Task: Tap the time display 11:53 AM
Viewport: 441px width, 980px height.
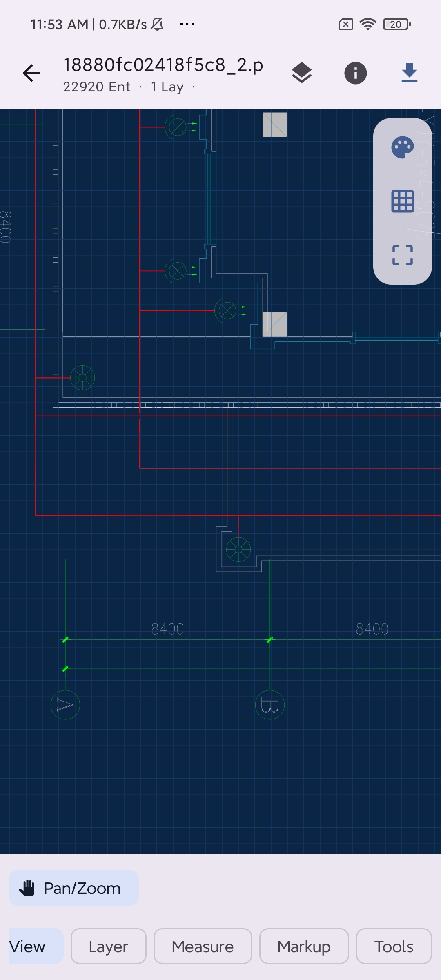Action: (x=60, y=24)
